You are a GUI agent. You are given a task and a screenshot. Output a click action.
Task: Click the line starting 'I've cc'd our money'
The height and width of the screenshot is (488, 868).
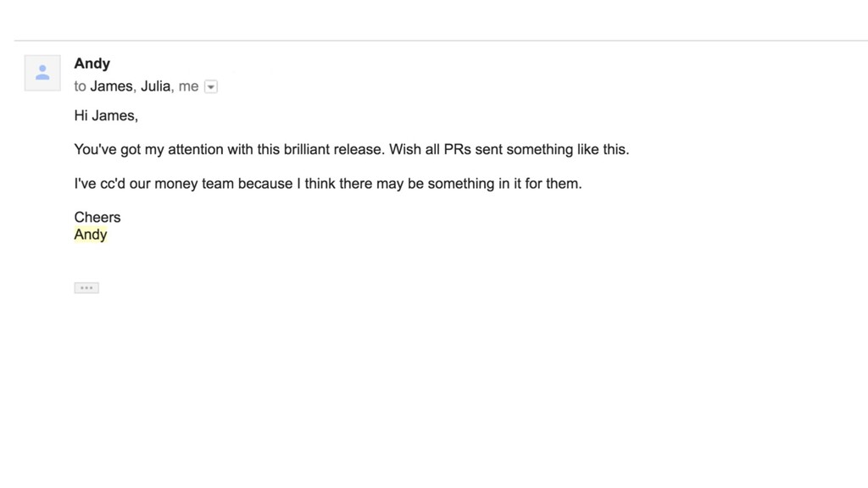[x=328, y=184]
